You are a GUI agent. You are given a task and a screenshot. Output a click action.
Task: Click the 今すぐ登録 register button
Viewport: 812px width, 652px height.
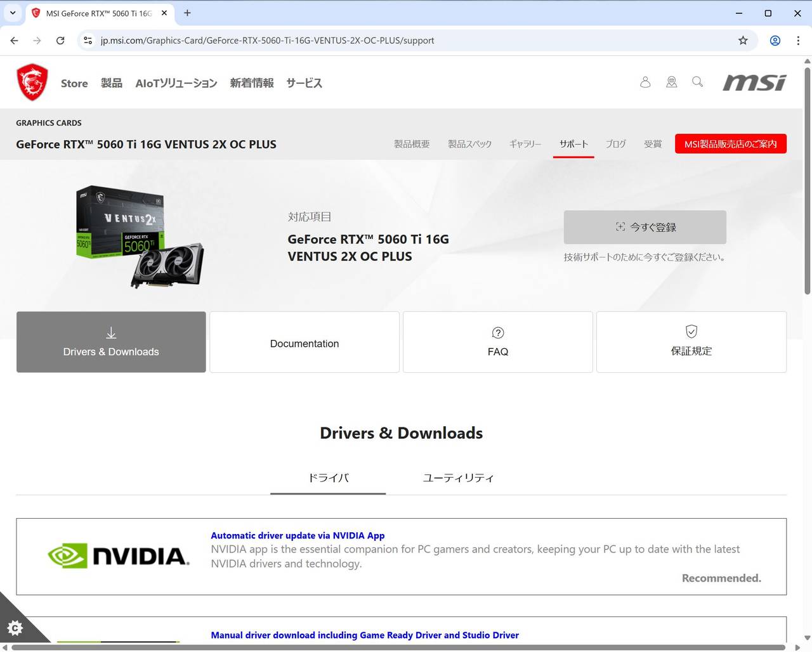point(645,227)
